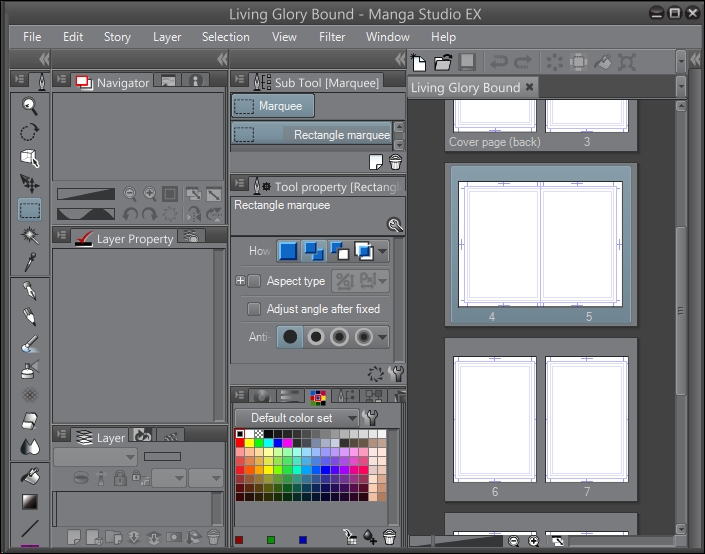The width and height of the screenshot is (705, 554).
Task: Zoom out in page manager bottom bar
Action: click(x=513, y=541)
